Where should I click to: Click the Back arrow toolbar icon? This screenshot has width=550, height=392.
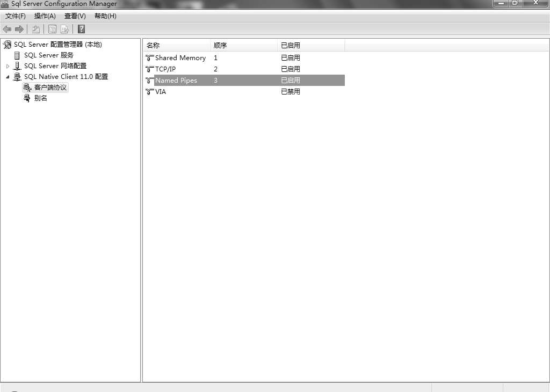[7, 30]
